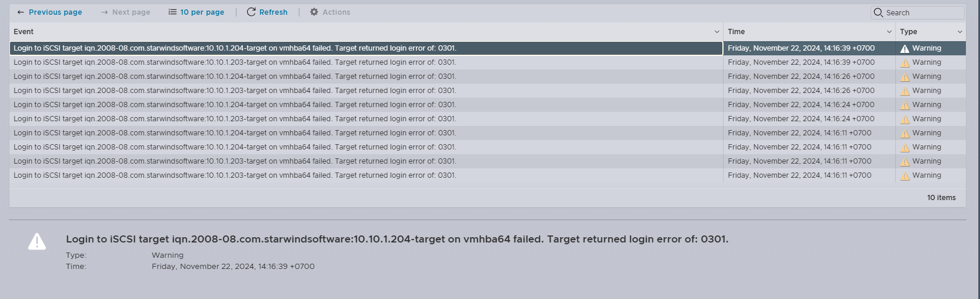
Task: Select the last 14:16:11 event row
Action: point(488,175)
